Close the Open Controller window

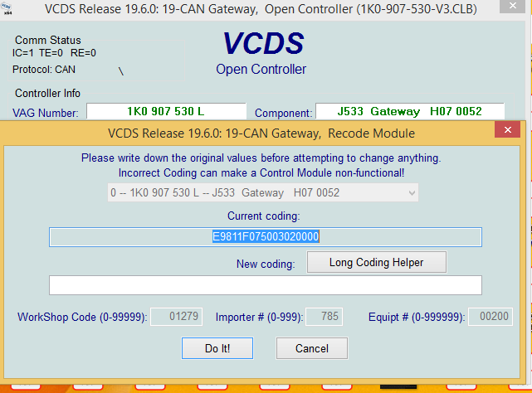(x=513, y=6)
